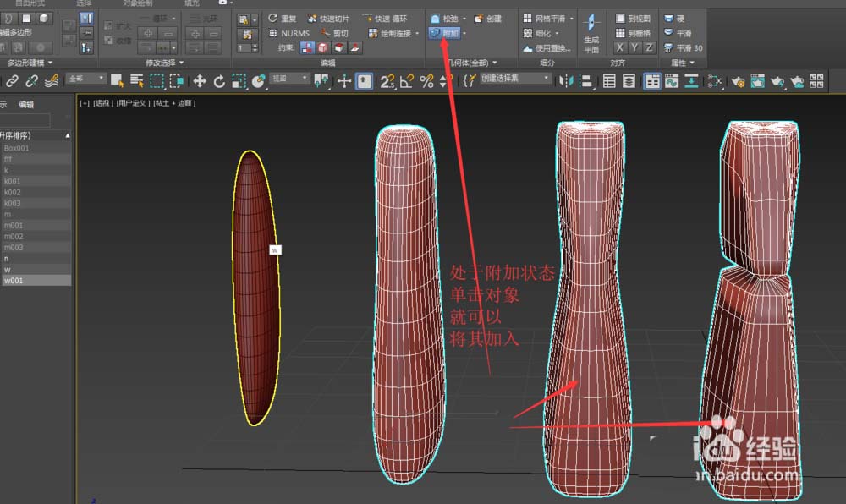Viewport: 846px width, 504px height.
Task: Click the Select and Link chain icon
Action: 12,81
